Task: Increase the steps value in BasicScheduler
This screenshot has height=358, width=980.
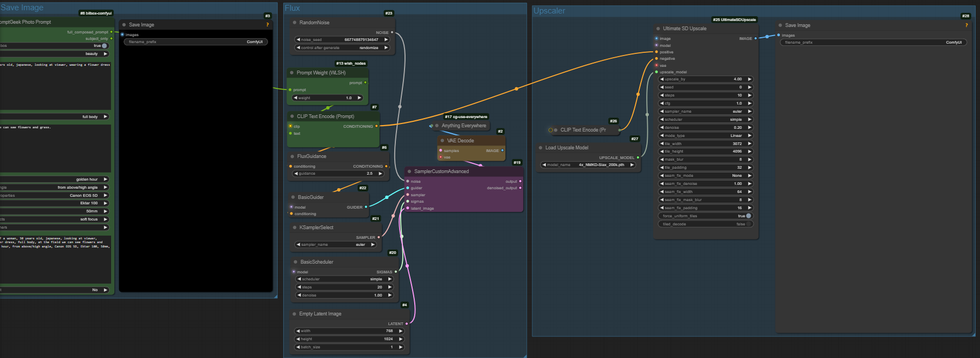Action: [390, 287]
